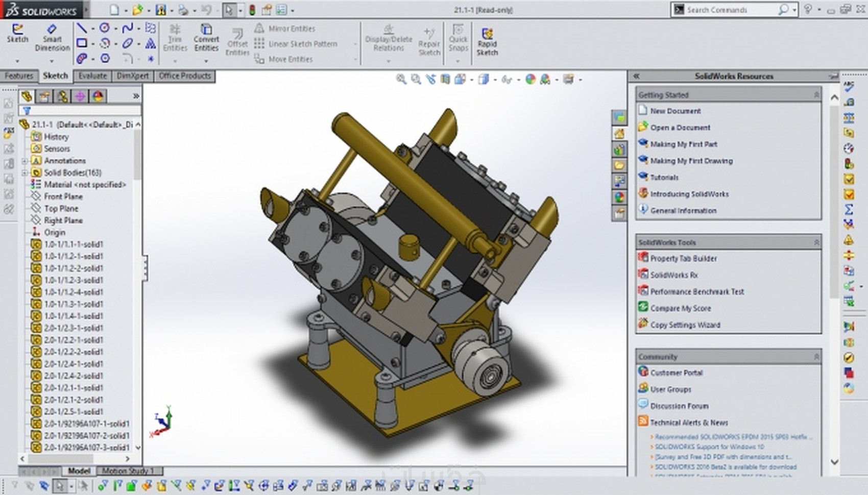Image resolution: width=868 pixels, height=495 pixels.
Task: Click the Quick Snaps tool
Action: point(458,38)
